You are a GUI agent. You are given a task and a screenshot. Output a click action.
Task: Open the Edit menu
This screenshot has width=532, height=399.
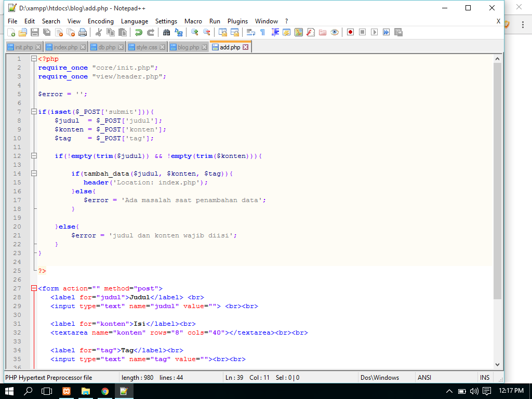(30, 21)
